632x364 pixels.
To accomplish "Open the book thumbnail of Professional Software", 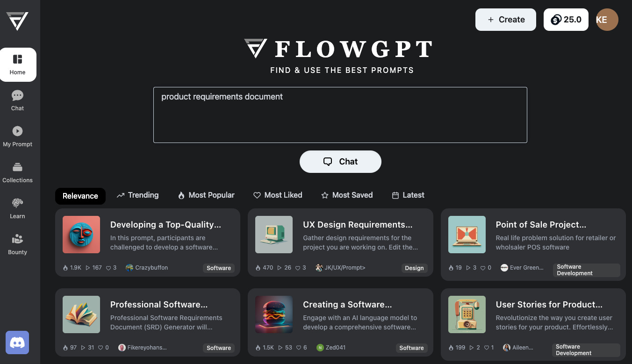I will click(x=81, y=314).
